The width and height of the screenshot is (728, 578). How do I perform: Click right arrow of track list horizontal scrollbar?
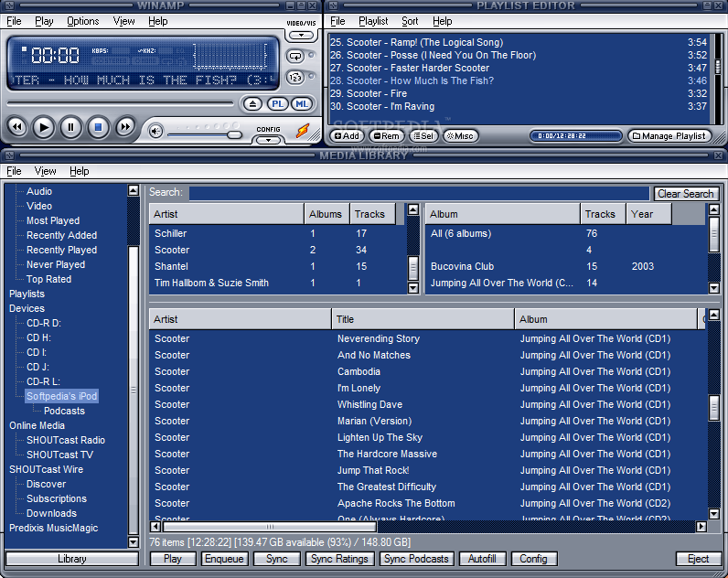[x=701, y=527]
